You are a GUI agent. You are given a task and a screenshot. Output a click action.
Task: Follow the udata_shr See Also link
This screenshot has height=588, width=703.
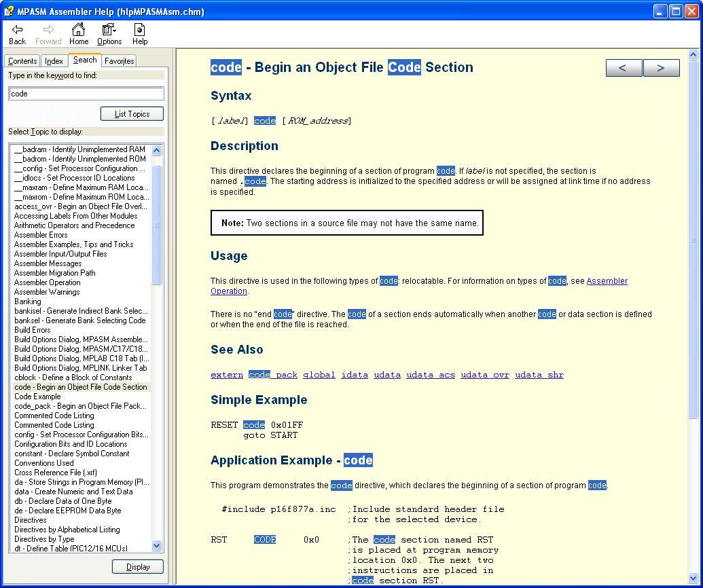tap(539, 375)
